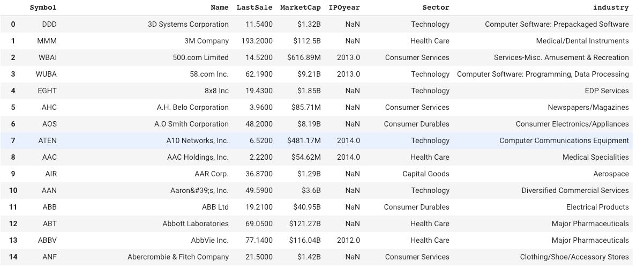This screenshot has height=268, width=644.
Task: Click the A.O Smith Corporation cell
Action: [191, 124]
